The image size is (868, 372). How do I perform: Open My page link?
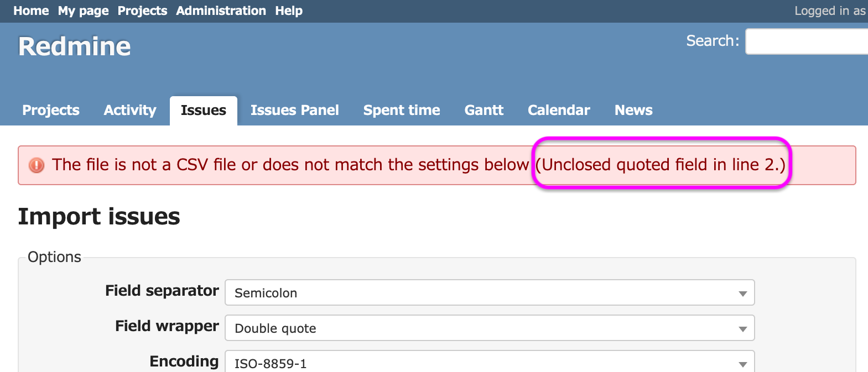(83, 11)
